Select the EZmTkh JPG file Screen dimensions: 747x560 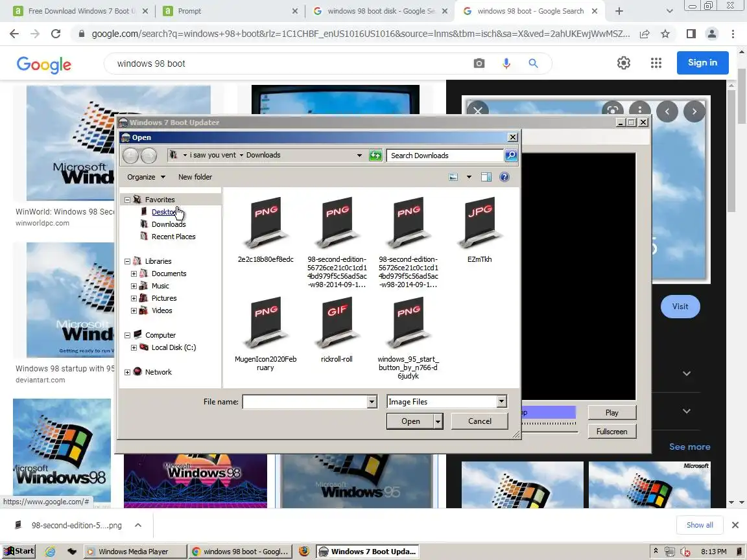click(479, 230)
